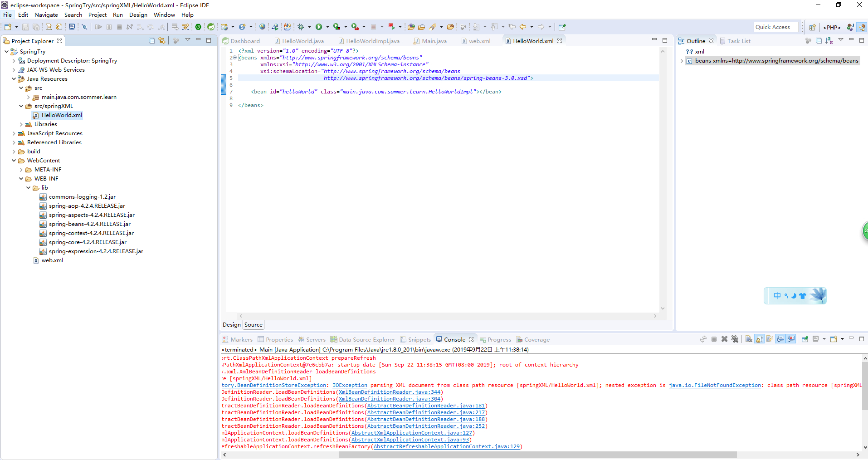
Task: Open the Task List tab
Action: tap(735, 41)
